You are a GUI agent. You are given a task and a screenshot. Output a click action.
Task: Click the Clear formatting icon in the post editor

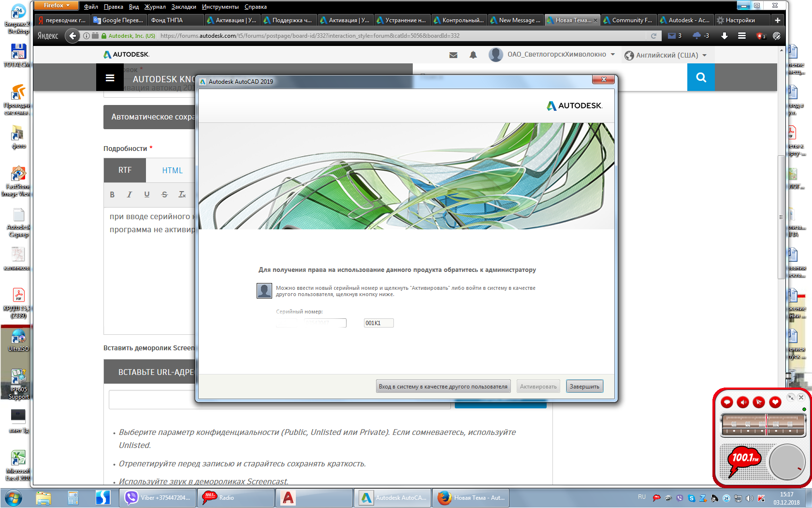coord(182,194)
